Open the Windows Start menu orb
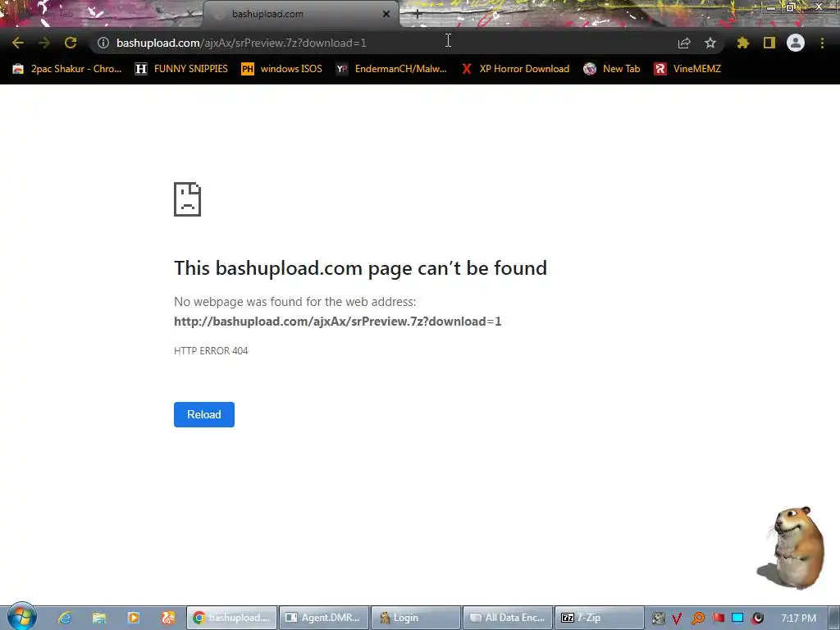This screenshot has height=630, width=840. (21, 617)
